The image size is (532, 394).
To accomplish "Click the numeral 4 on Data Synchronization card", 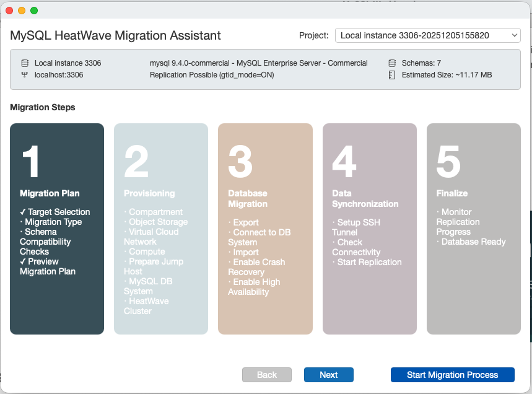I will 344,160.
